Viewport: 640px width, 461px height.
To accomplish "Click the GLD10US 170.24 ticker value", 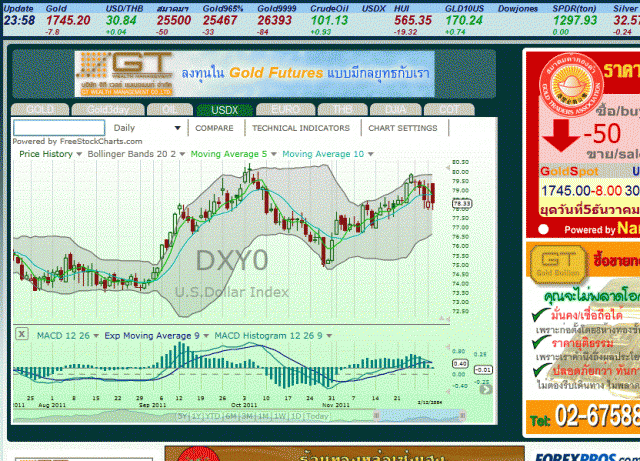I will coord(464,20).
